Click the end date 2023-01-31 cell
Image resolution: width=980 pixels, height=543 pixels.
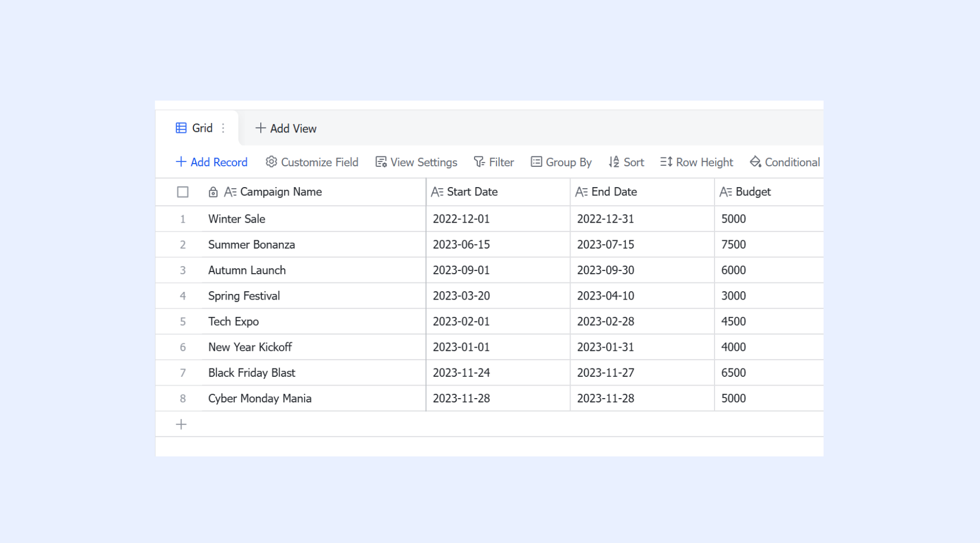point(643,347)
